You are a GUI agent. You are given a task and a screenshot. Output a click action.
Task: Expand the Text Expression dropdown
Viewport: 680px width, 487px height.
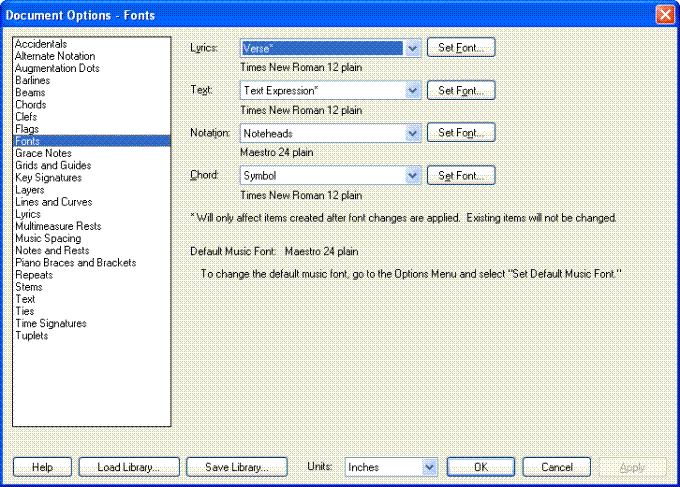pos(412,91)
